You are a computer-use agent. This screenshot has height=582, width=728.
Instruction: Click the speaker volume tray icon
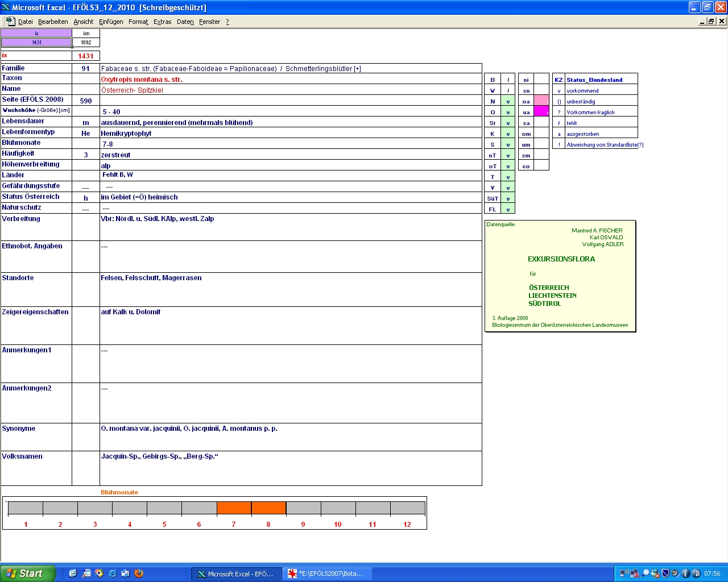675,573
